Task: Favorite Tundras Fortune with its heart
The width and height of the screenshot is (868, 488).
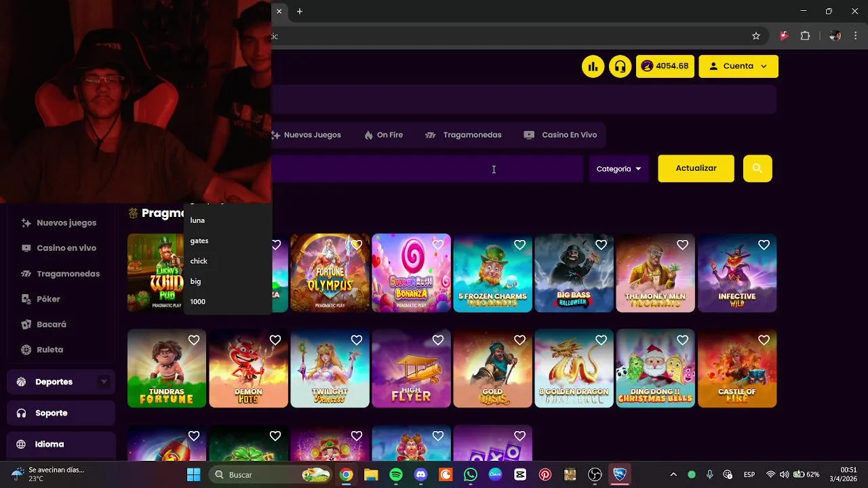Action: (x=194, y=340)
